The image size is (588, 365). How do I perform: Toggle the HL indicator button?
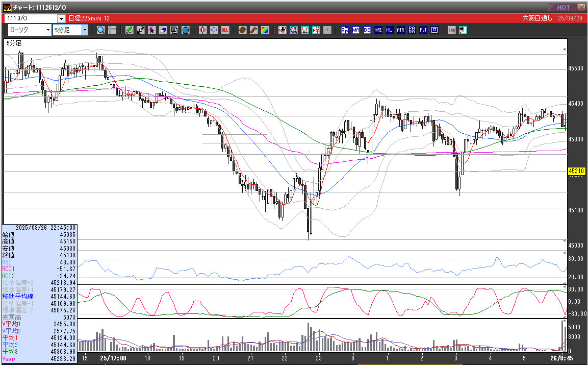click(x=390, y=30)
